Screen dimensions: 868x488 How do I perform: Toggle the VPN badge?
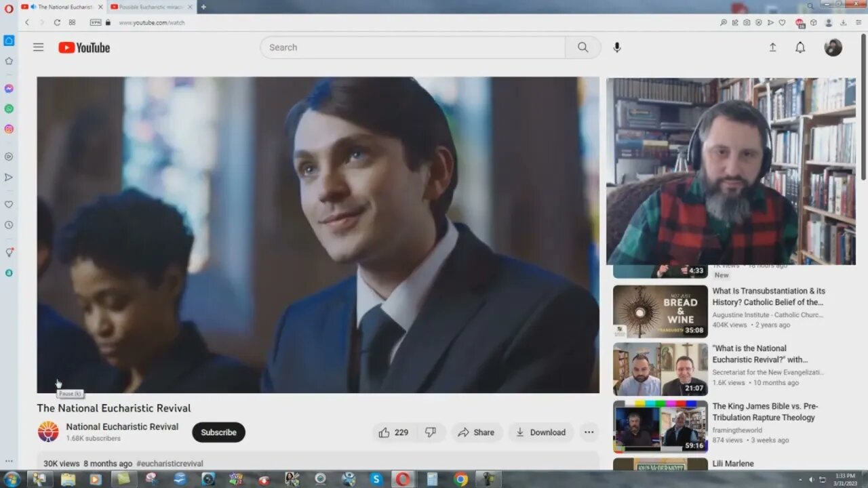coord(96,22)
